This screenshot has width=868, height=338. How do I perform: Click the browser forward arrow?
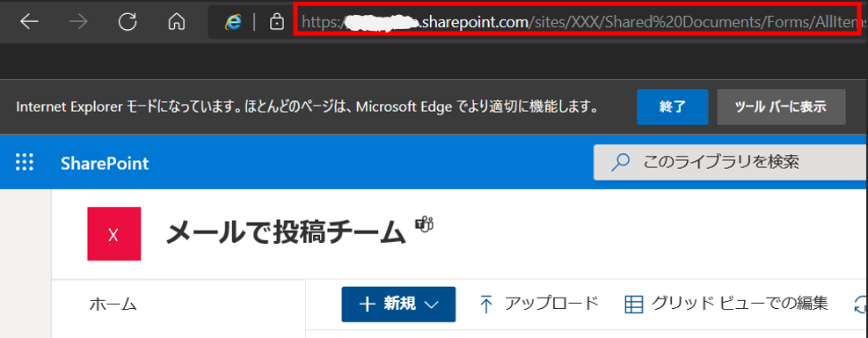(78, 22)
